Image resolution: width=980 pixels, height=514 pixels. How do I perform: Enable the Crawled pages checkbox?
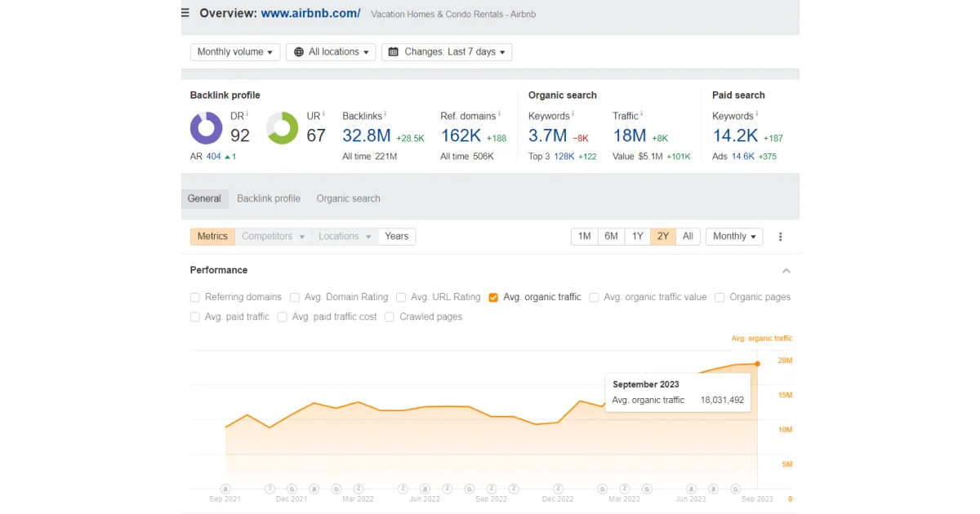[x=390, y=317]
